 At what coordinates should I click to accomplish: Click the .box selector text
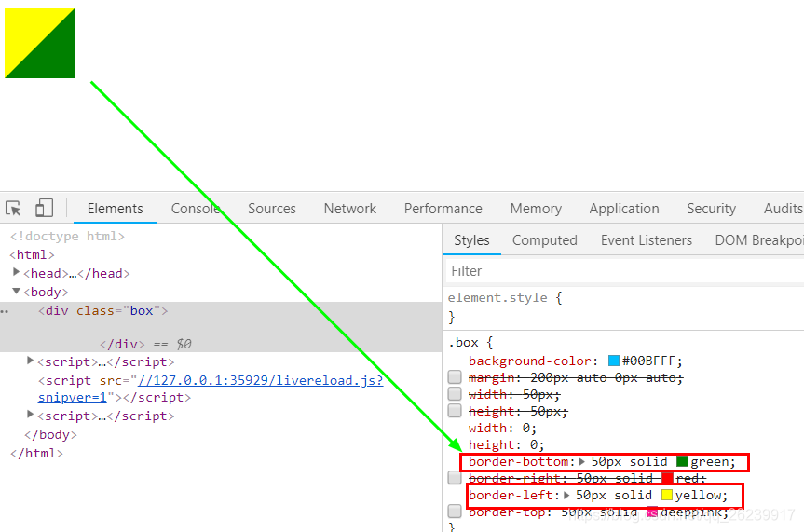(463, 342)
